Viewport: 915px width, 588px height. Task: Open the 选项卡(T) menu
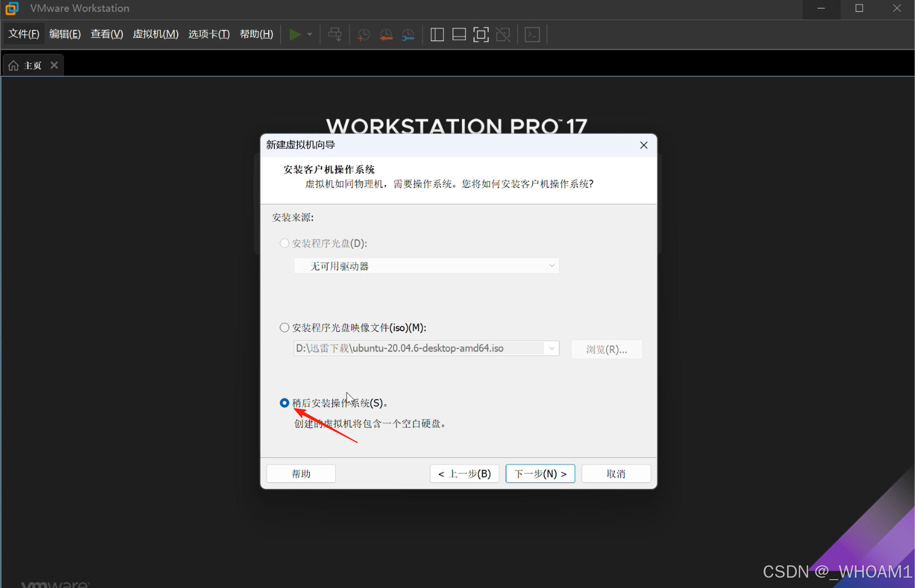pos(209,34)
